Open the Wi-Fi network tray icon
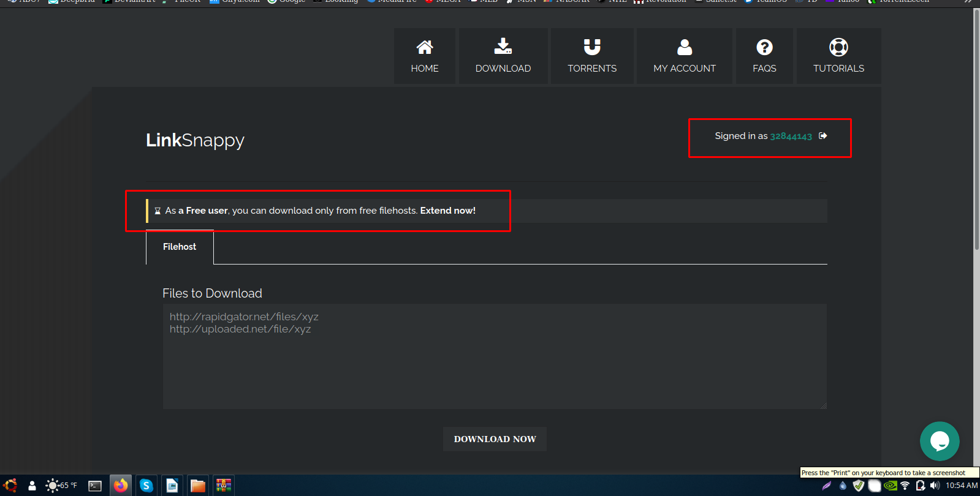 pyautogui.click(x=905, y=486)
